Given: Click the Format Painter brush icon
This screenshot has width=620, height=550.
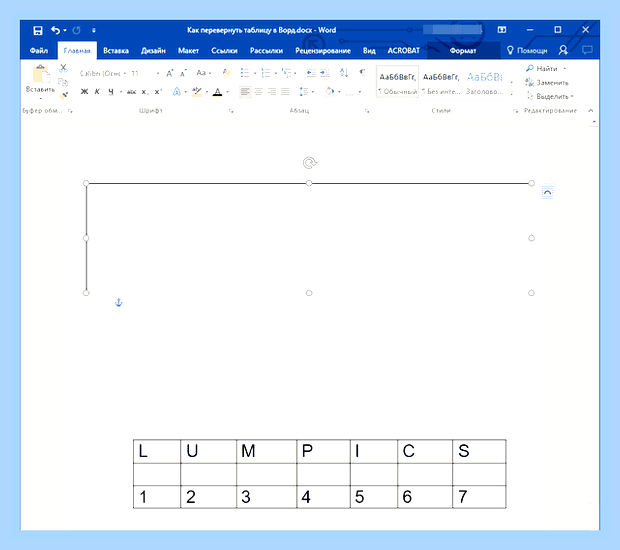Looking at the screenshot, I should click(x=64, y=95).
